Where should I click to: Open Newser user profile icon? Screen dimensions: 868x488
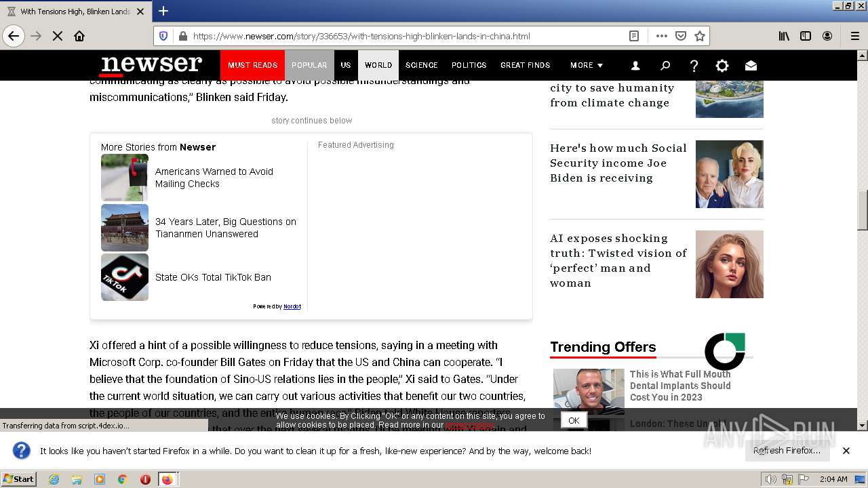635,66
